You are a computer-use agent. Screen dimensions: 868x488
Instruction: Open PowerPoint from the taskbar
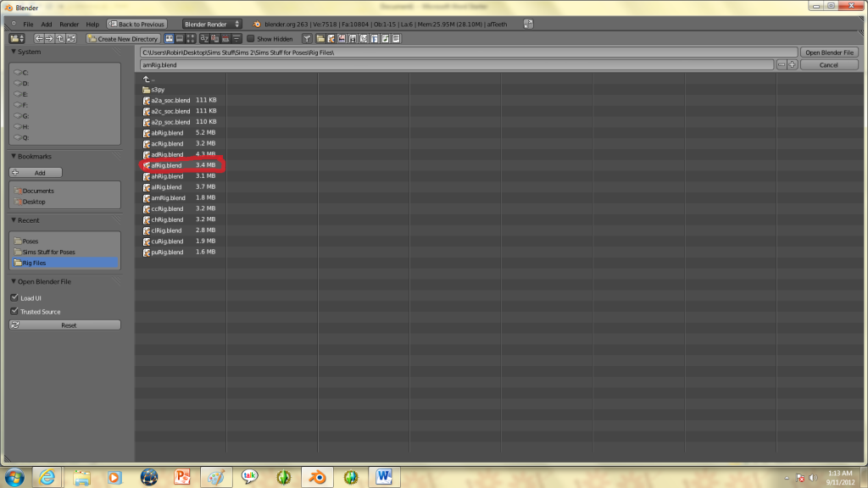(182, 477)
